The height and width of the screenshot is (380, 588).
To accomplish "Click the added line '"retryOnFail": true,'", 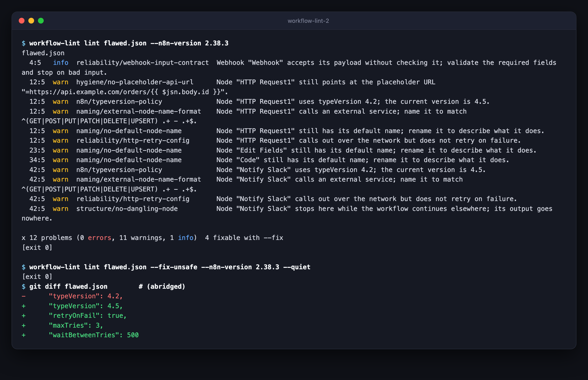I will pyautogui.click(x=88, y=316).
